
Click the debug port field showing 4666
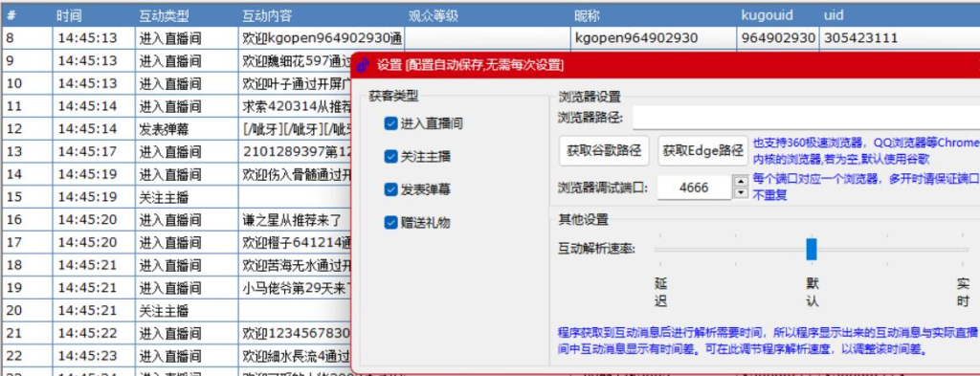pyautogui.click(x=694, y=187)
